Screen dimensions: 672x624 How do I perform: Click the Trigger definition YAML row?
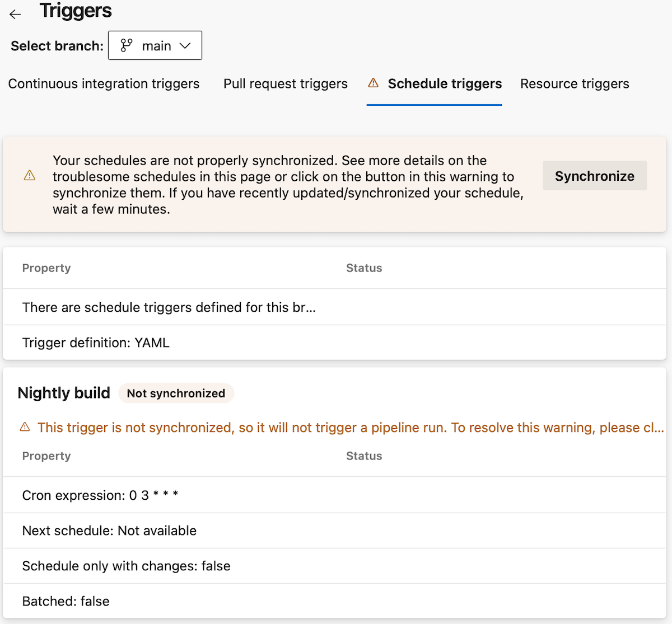[x=96, y=343]
